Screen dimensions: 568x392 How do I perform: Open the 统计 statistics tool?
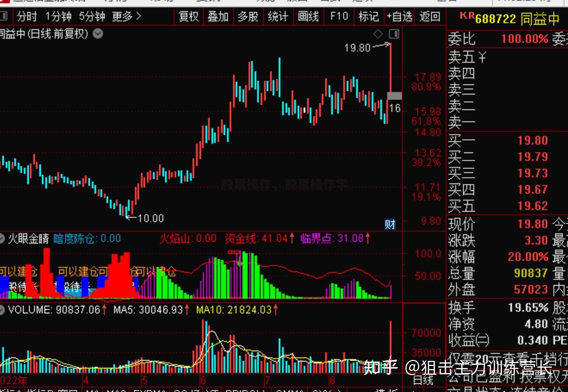[x=278, y=16]
